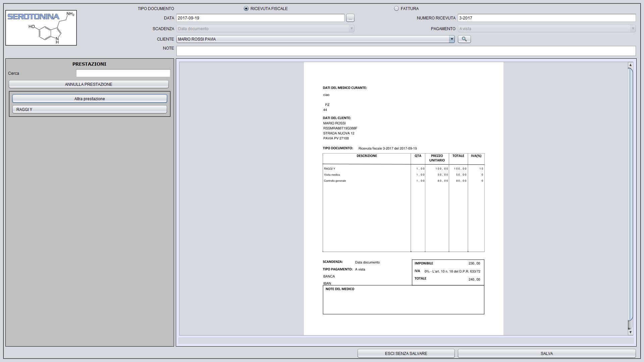Choose Altra prestazione item
Screen dimensions: 644x362
coord(90,99)
